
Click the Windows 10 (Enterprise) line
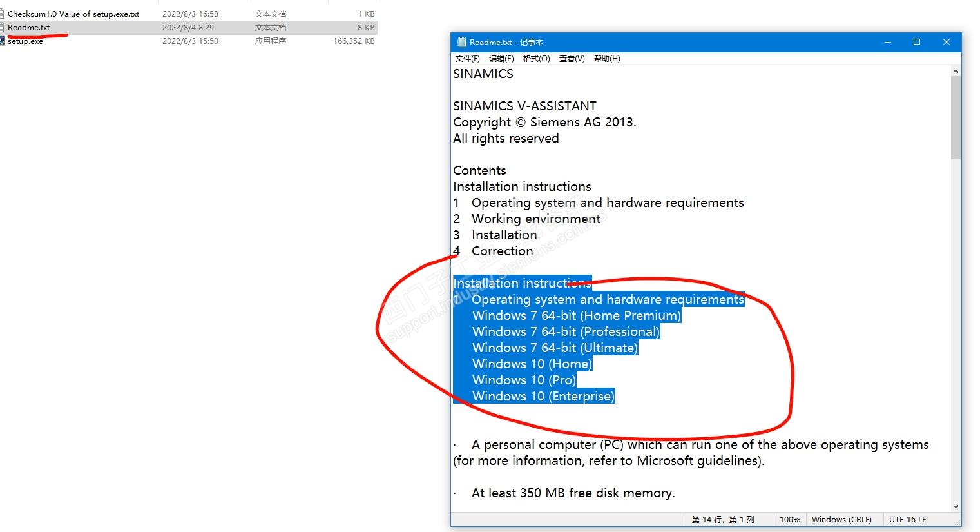(x=544, y=396)
